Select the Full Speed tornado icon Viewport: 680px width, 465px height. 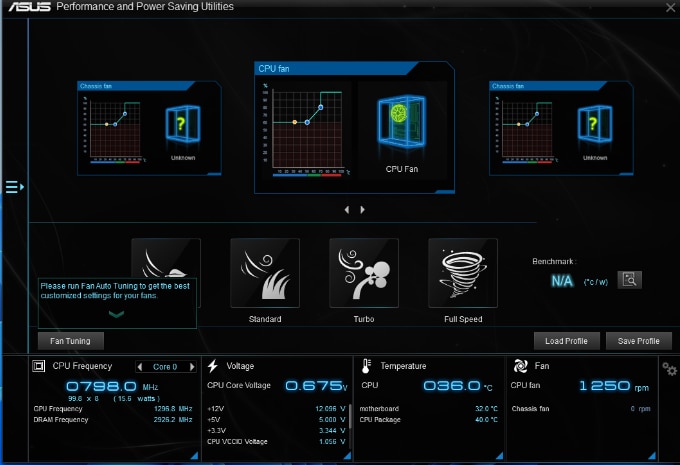tap(463, 273)
